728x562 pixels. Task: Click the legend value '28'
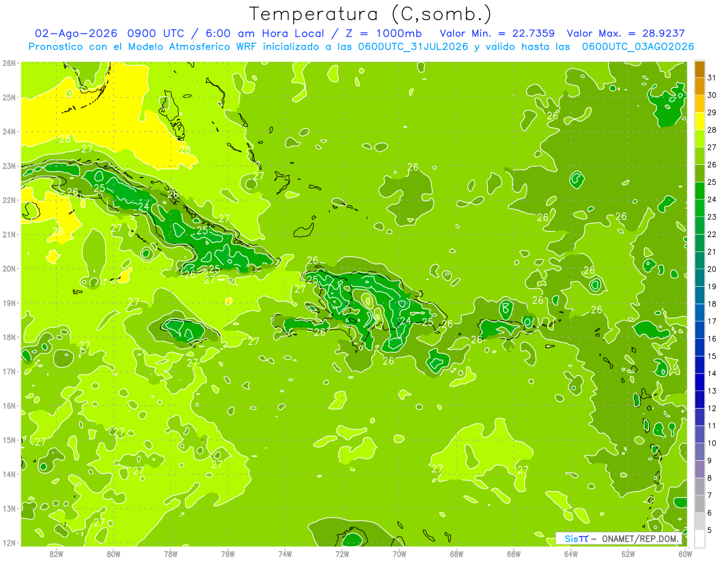tap(712, 130)
